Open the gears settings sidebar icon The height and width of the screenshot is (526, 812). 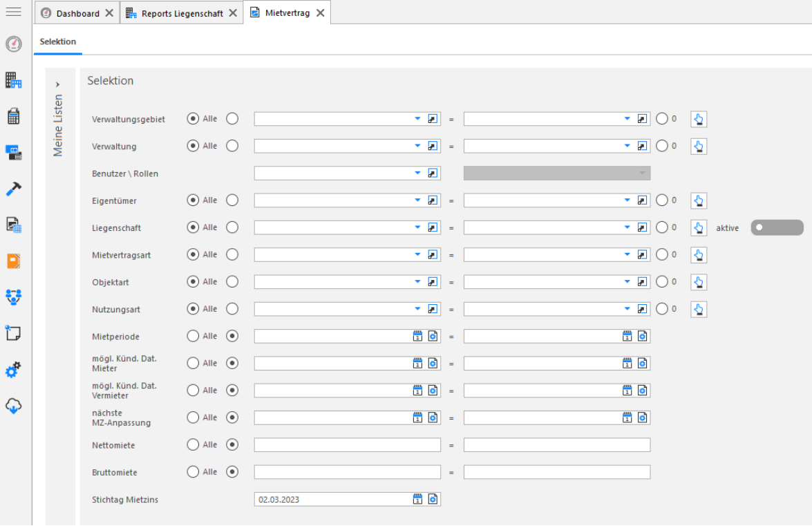pos(13,370)
